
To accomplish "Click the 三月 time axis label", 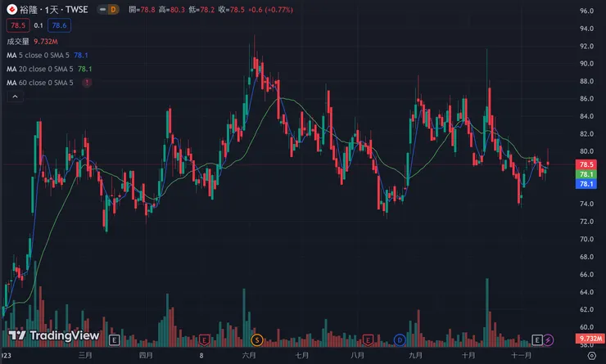I will click(85, 355).
